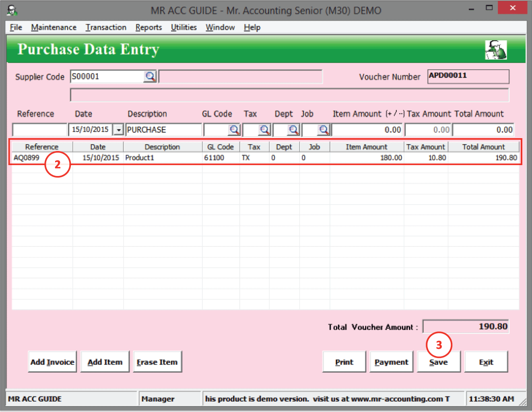Open the Supplier Code lookup search icon
532x412 pixels.
[x=150, y=77]
